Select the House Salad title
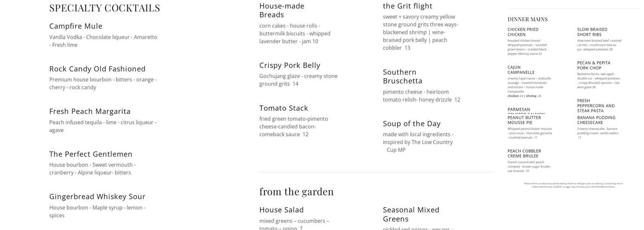Viewport: 644px width, 230px height. point(282,210)
